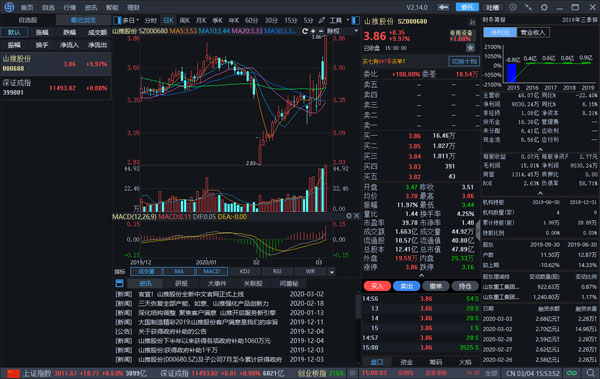Click the back arrow button in title bar
600x379 pixels.
click(443, 7)
